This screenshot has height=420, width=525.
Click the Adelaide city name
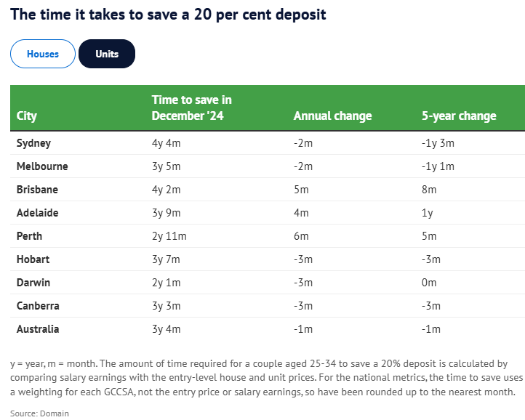[x=37, y=213]
